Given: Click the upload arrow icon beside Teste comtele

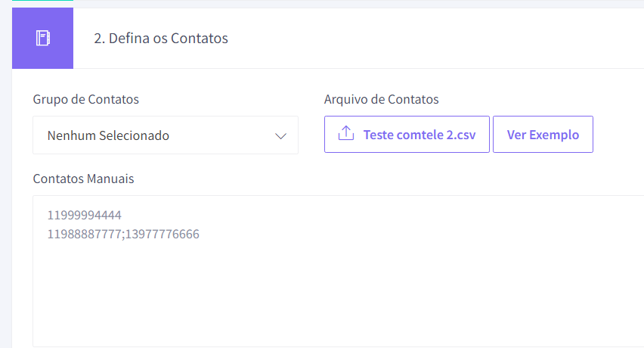Looking at the screenshot, I should [x=346, y=133].
